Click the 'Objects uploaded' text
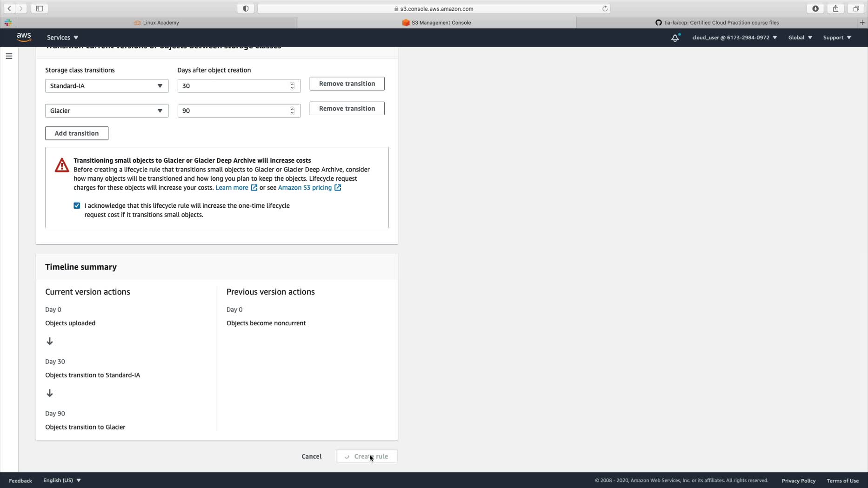868x488 pixels. point(70,323)
